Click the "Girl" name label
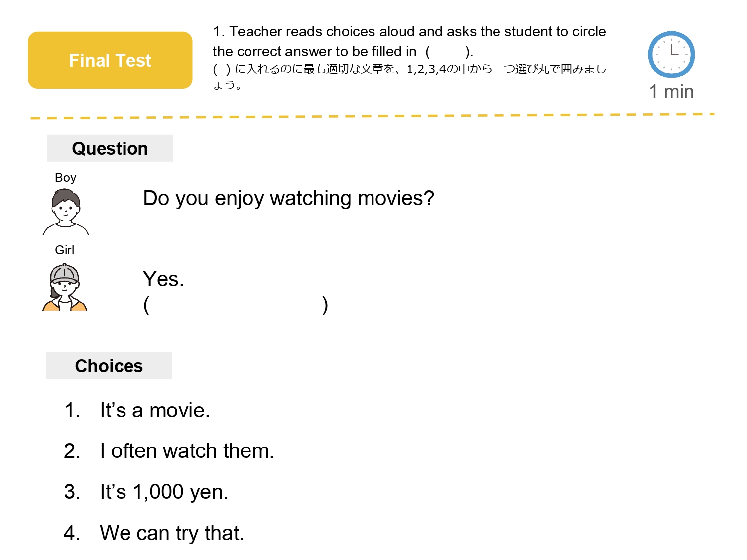The height and width of the screenshot is (560, 747). 65,250
